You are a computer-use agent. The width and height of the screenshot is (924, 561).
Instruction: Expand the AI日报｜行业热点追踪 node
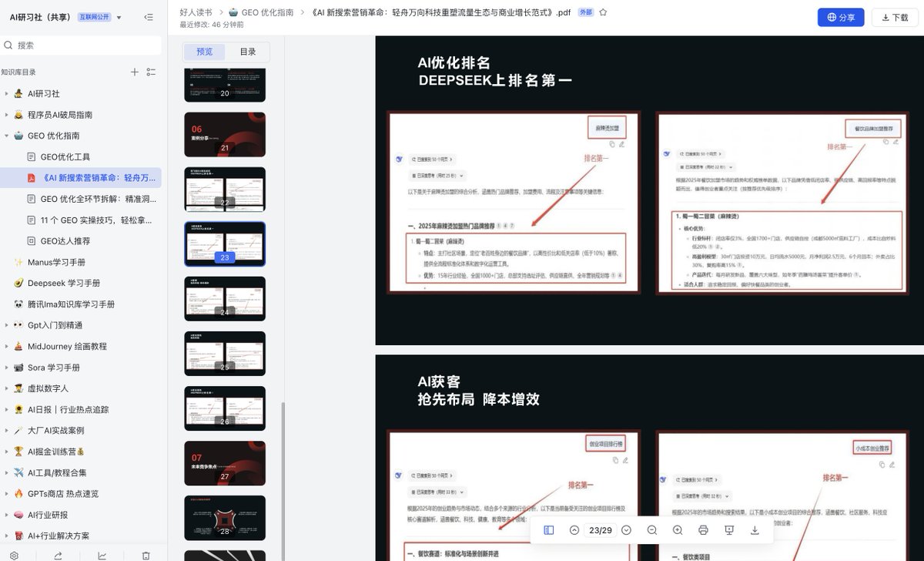pos(6,410)
